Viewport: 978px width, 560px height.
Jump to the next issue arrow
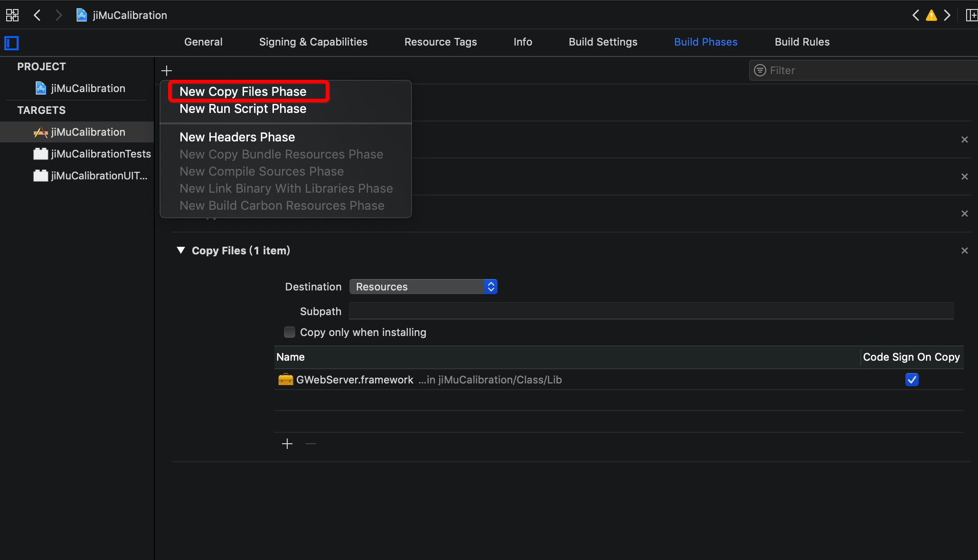(947, 15)
